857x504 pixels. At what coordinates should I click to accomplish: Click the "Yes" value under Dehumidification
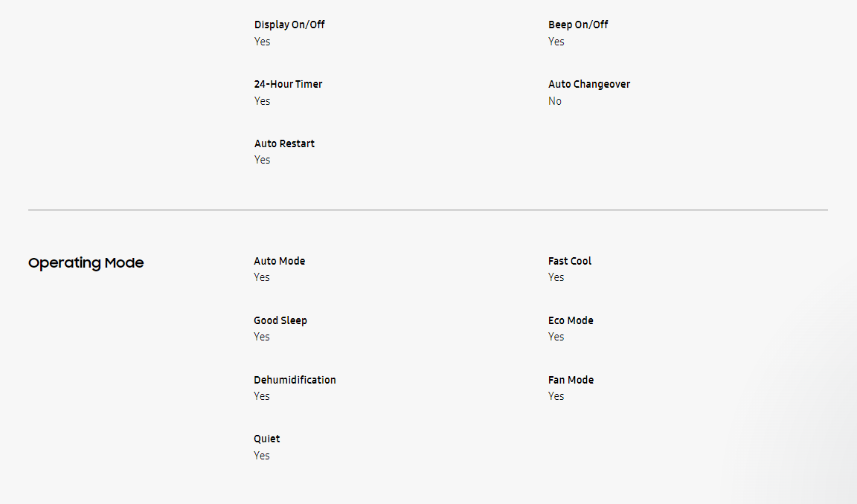tap(262, 396)
